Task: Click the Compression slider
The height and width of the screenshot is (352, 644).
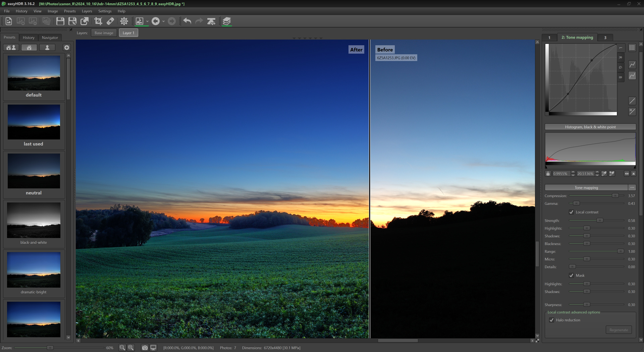Action: 596,195
